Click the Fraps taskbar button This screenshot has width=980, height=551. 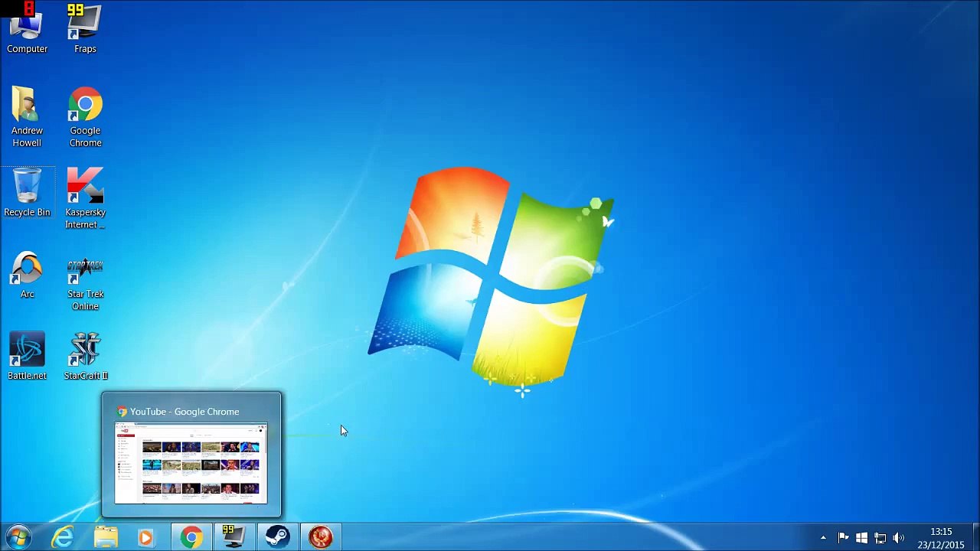coord(234,536)
